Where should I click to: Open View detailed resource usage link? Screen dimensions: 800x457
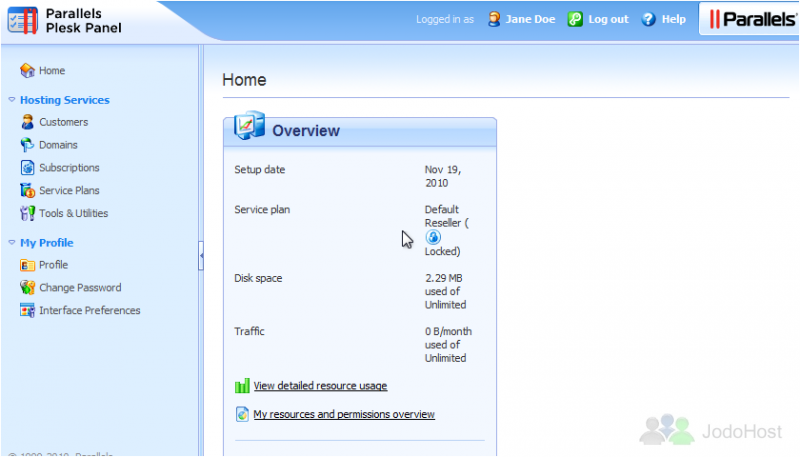pos(320,386)
